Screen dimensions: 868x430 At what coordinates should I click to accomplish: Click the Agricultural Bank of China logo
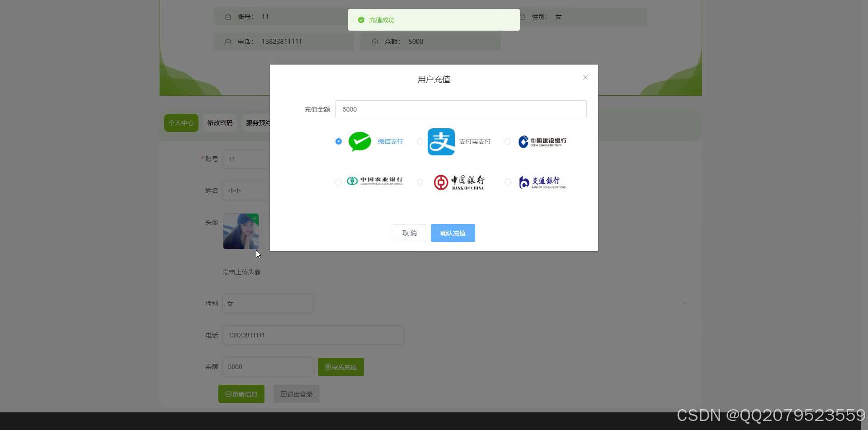pos(374,181)
